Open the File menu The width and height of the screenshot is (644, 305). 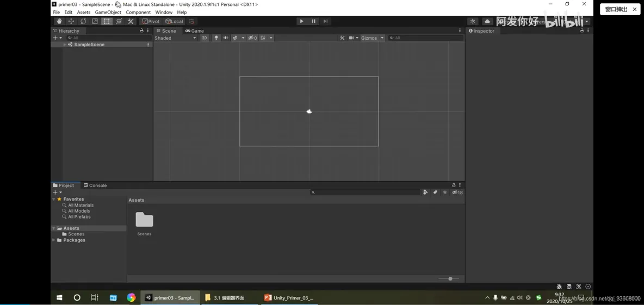click(x=56, y=13)
